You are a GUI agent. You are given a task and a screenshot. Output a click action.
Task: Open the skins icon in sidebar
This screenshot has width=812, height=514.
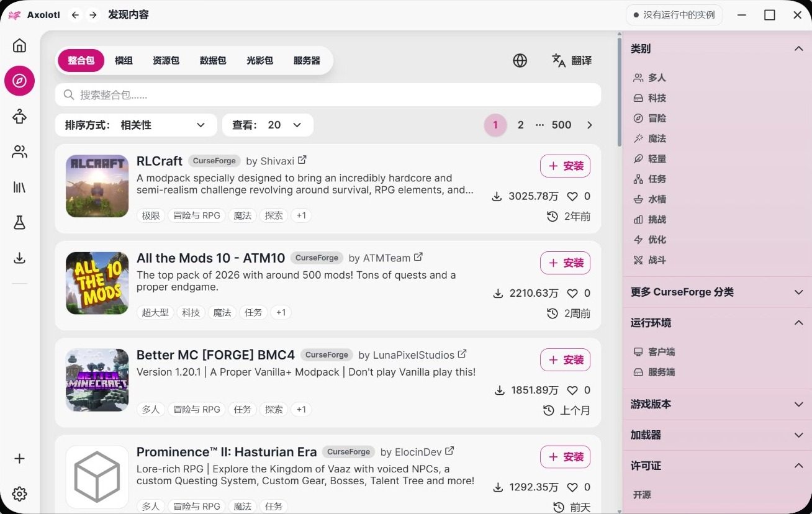click(x=20, y=116)
